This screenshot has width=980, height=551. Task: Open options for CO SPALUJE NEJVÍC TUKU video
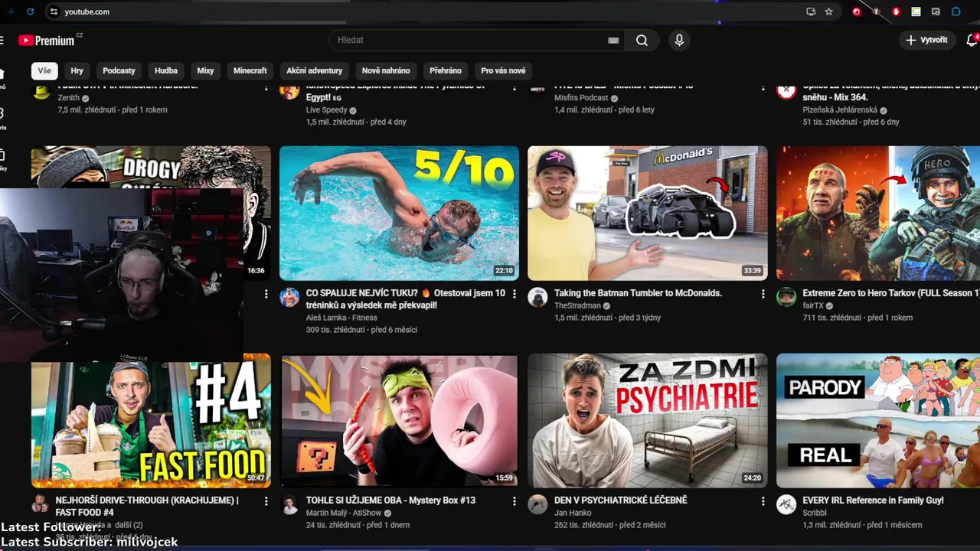coord(514,294)
